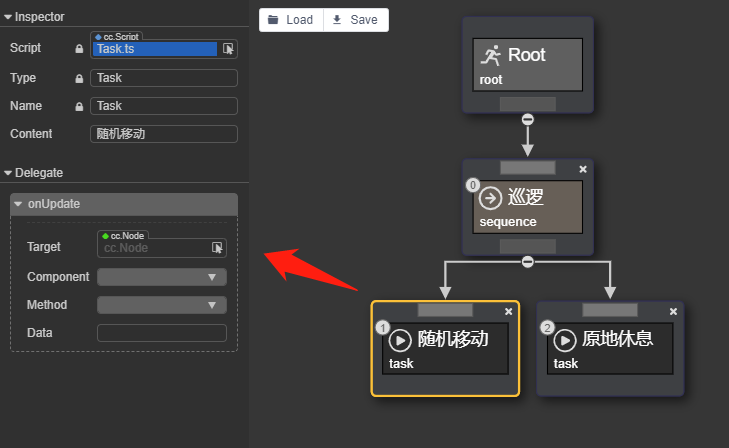The image size is (729, 448).
Task: Delete the 随机移动 task node via X
Action: (508, 312)
